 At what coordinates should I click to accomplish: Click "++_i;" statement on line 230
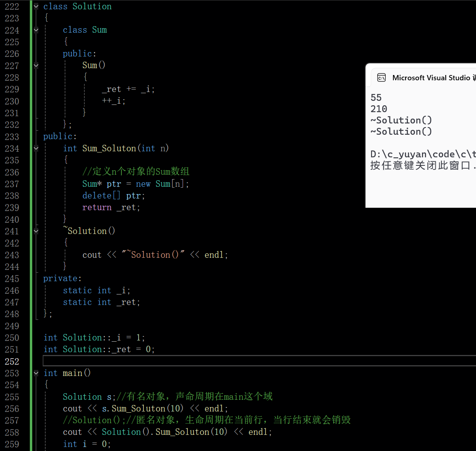tap(114, 100)
